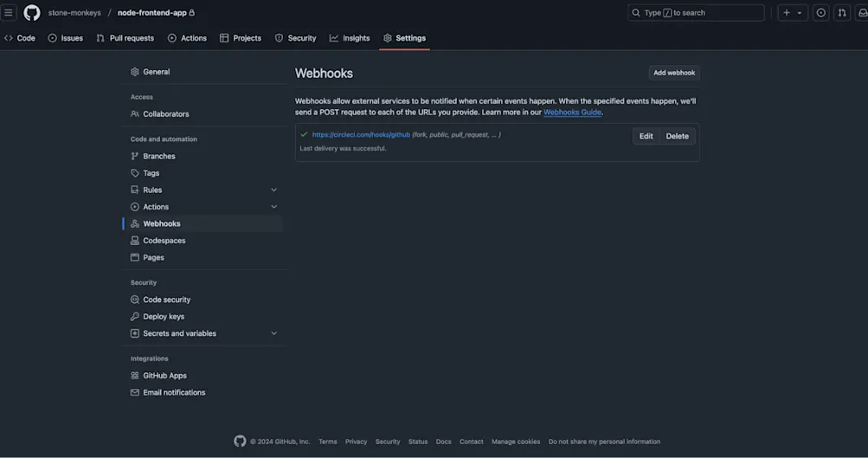Click the 'Last delivery was successful.' text
This screenshot has height=458, width=868.
coord(343,148)
